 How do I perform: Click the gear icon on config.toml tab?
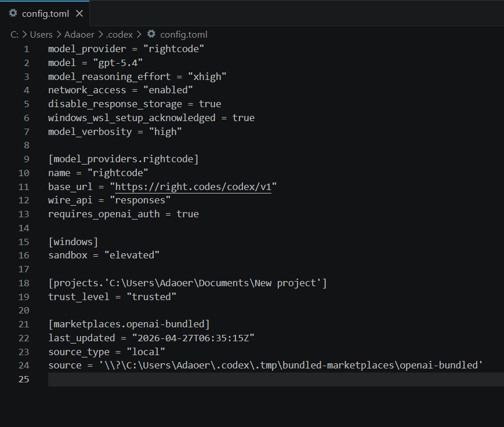[13, 13]
